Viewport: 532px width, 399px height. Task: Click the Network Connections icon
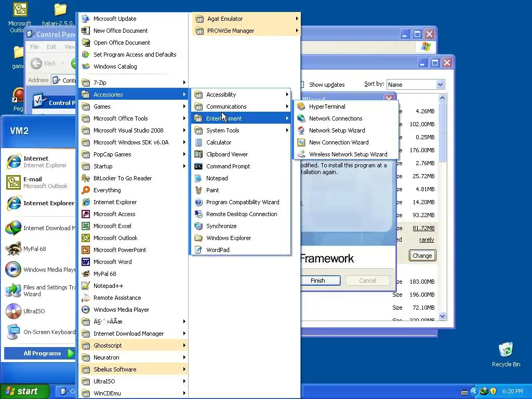coord(301,118)
